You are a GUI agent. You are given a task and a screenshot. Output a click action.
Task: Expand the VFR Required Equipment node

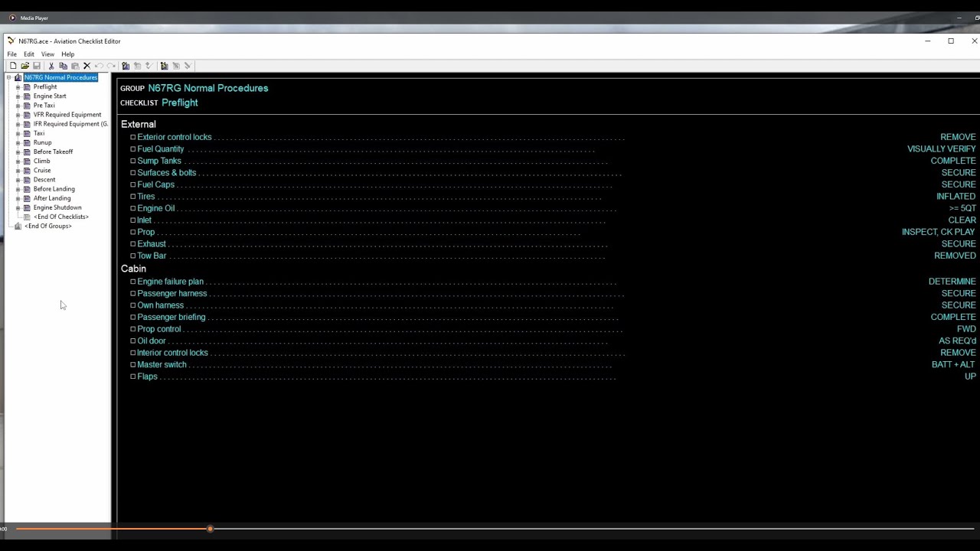18,115
